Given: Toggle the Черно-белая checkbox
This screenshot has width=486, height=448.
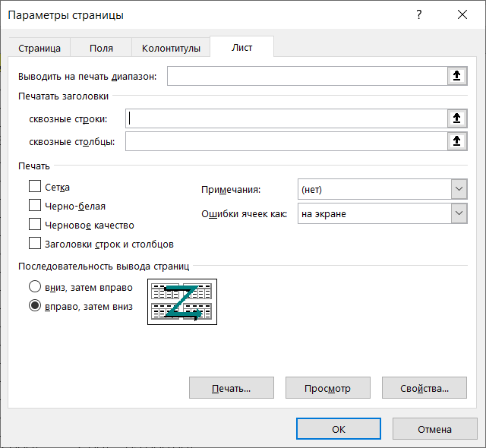Looking at the screenshot, I should [x=35, y=206].
